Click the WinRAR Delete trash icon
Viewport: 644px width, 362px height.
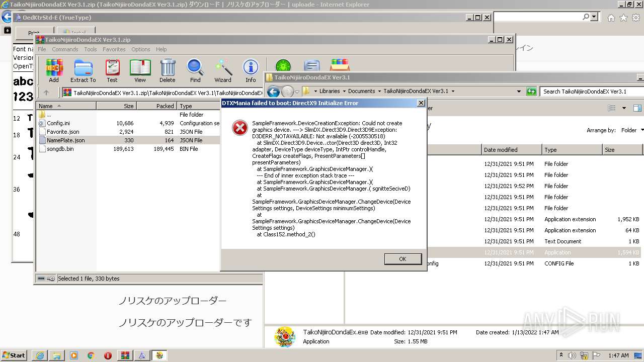(168, 71)
